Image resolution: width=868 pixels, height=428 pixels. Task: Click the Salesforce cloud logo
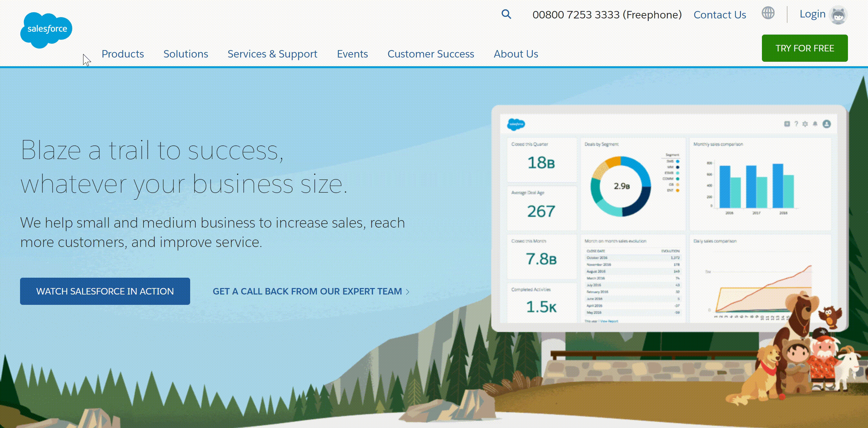click(46, 29)
